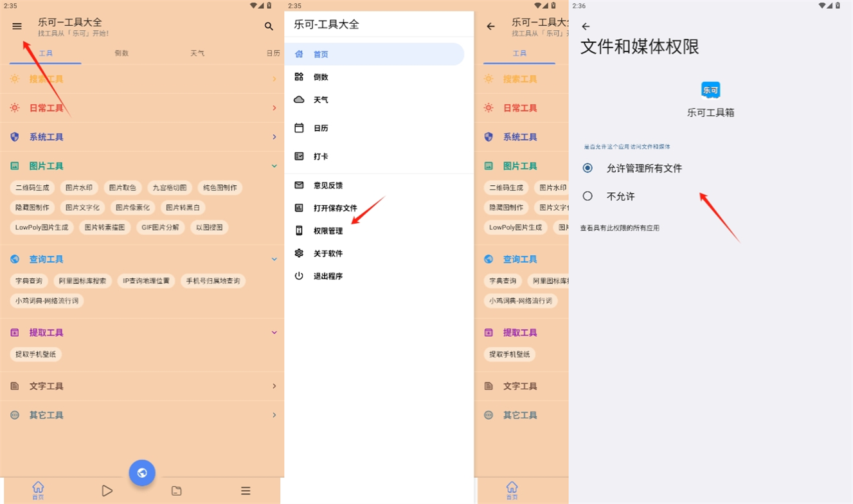Screen dimensions: 853x504
Task: Tap the envelope icon beside 意见反馈
Action: pyautogui.click(x=299, y=185)
